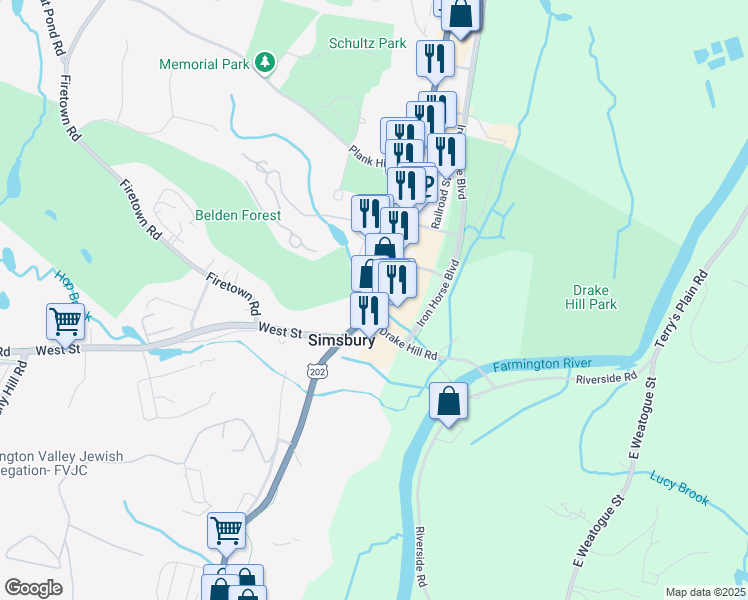Select the restaurant marker below Schultz Park
Viewport: 748px width, 600px height.
tap(435, 61)
